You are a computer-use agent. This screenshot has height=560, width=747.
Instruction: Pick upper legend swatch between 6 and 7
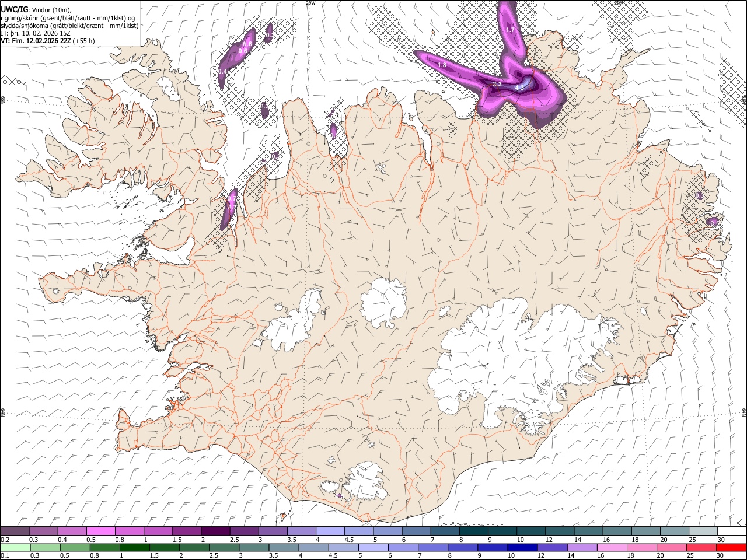click(x=416, y=531)
